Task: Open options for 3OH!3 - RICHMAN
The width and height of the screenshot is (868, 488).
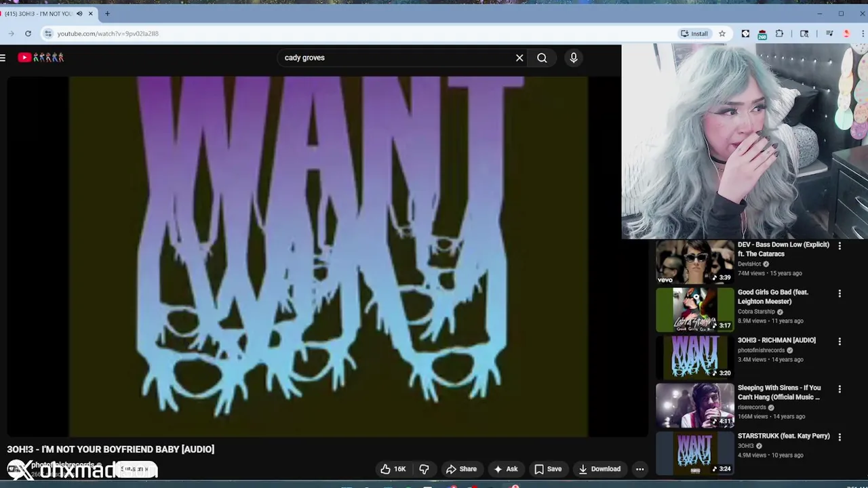Action: coord(840,342)
